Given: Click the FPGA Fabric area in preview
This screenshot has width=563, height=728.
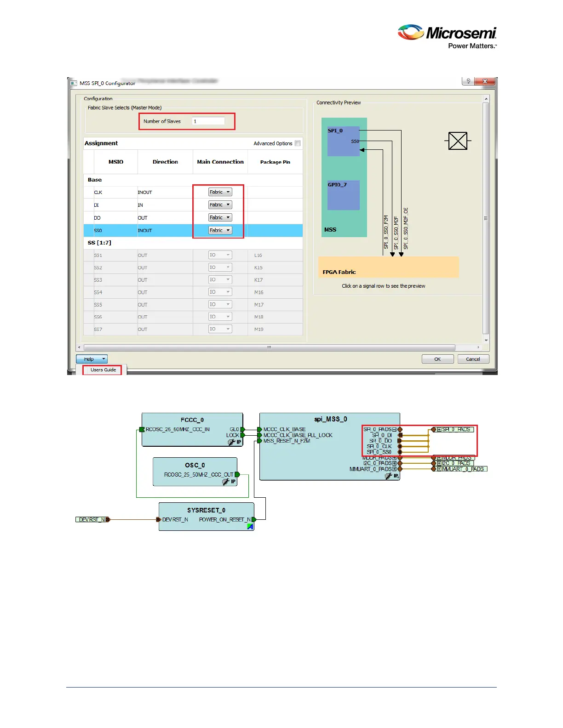Looking at the screenshot, I should (x=388, y=267).
